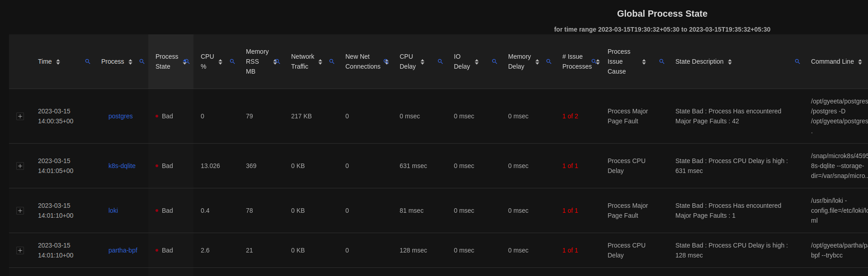
Task: Select 'Process CPU Delay' cause for k8s-dqlite
Action: pyautogui.click(x=627, y=166)
